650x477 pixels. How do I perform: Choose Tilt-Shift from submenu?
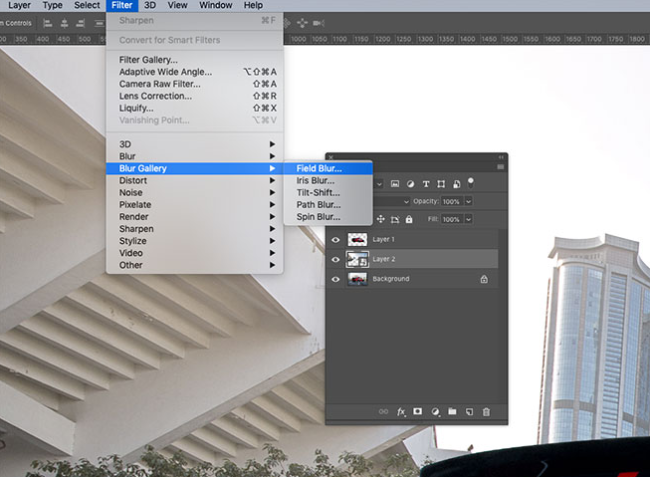[328, 192]
